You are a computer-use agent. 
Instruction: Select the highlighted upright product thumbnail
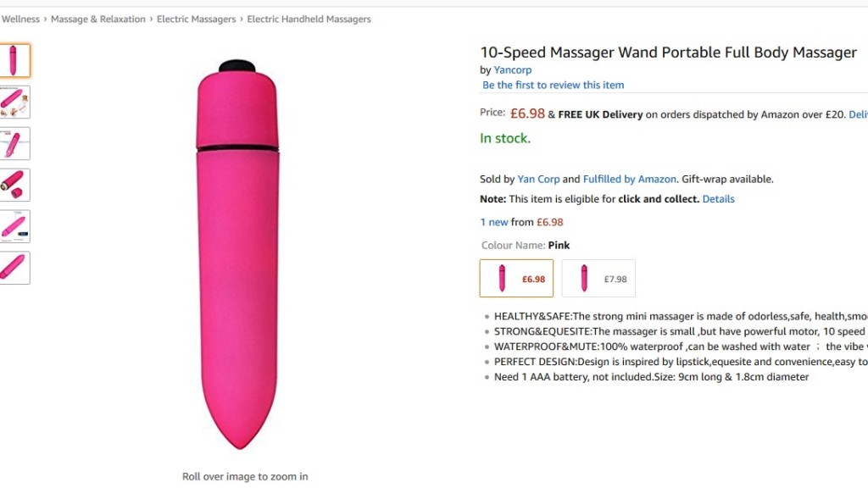(x=14, y=60)
